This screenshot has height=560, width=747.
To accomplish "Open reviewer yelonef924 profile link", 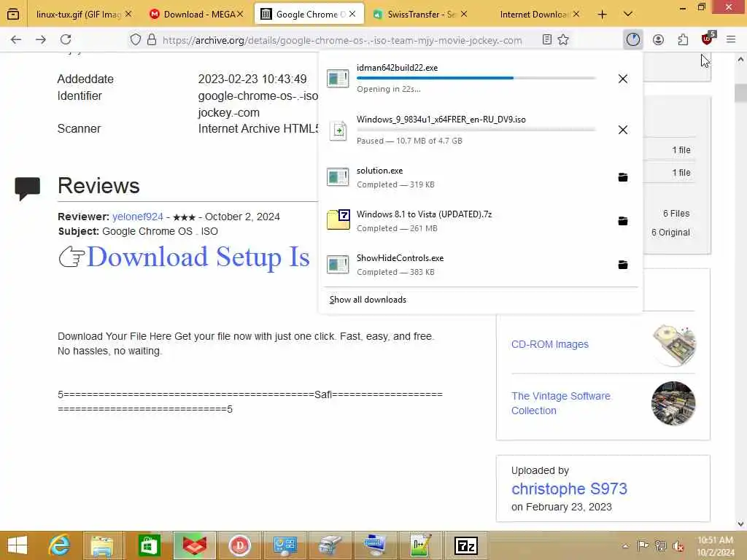I will pyautogui.click(x=138, y=217).
